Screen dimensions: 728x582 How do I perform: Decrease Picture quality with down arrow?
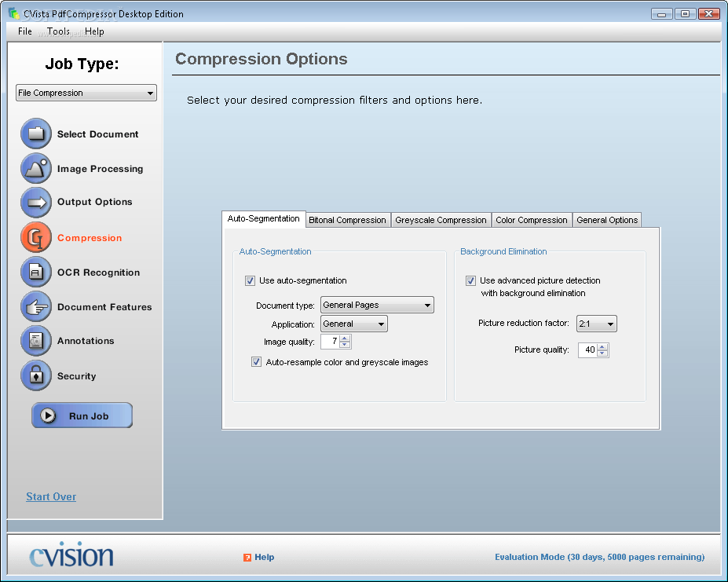click(x=602, y=353)
